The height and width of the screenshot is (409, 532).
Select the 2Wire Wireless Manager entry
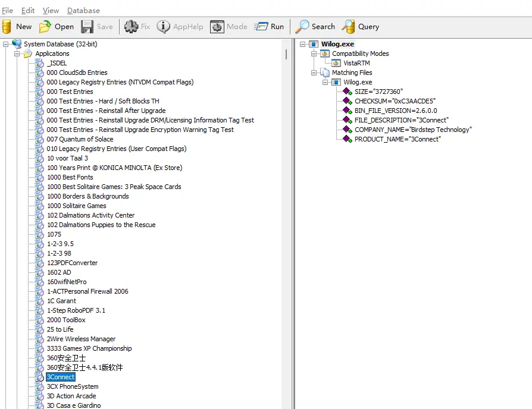(x=81, y=339)
